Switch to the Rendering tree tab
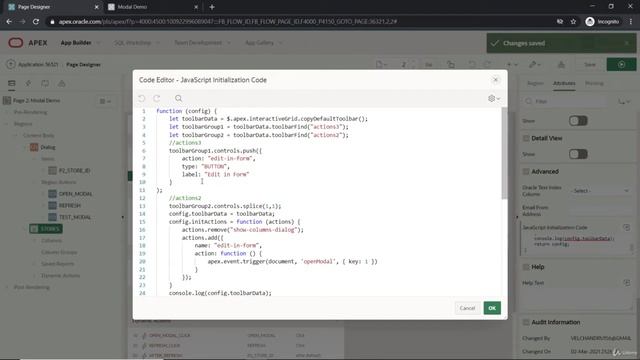This screenshot has width=640, height=360. point(11,84)
